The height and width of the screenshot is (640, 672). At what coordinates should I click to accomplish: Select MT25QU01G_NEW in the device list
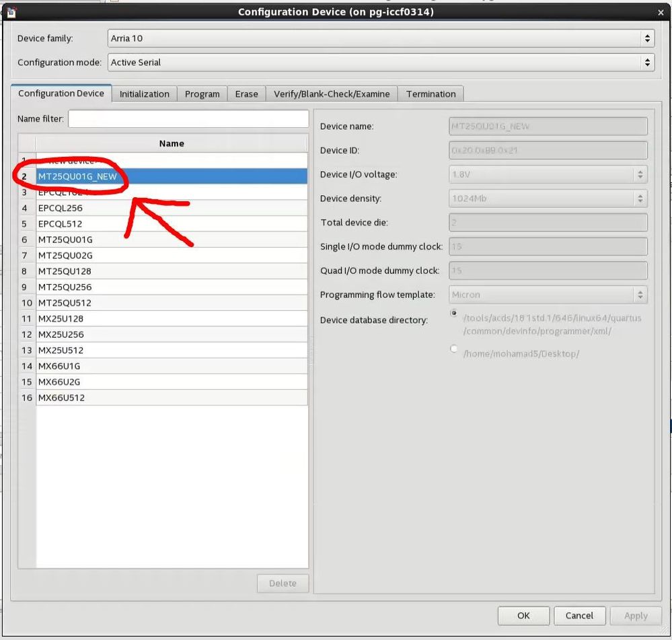(x=172, y=176)
